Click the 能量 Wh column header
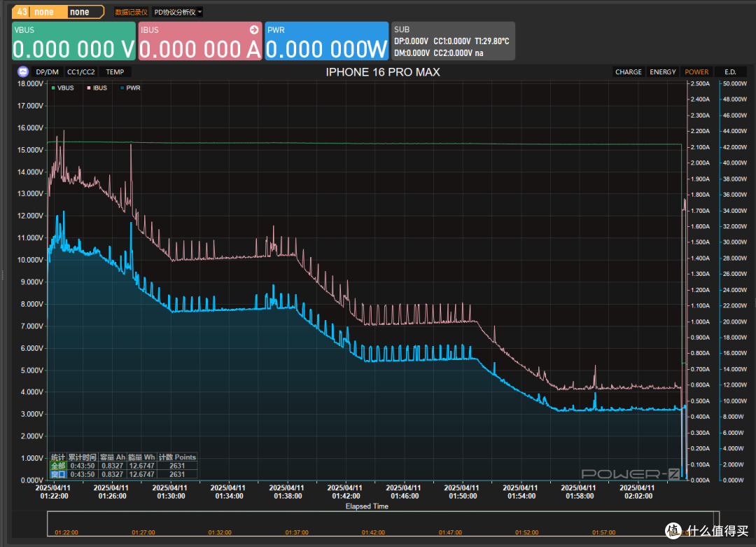 (x=141, y=457)
